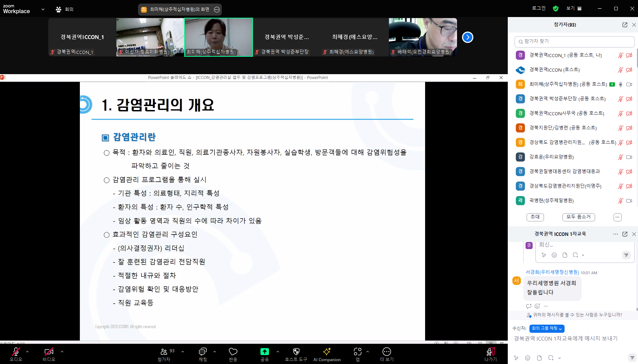
Task: Select participant 경북권역 박성준부단장 in list
Action: click(x=567, y=99)
